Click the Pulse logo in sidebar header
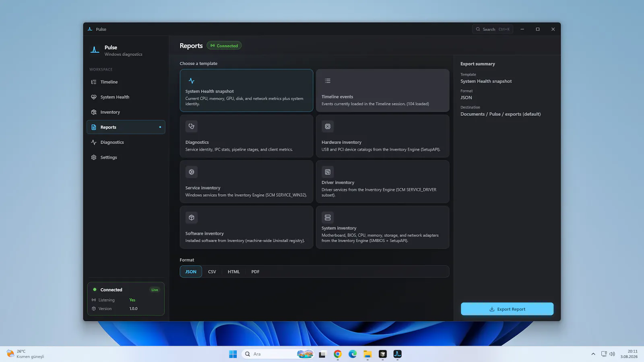The width and height of the screenshot is (644, 362). tap(95, 50)
